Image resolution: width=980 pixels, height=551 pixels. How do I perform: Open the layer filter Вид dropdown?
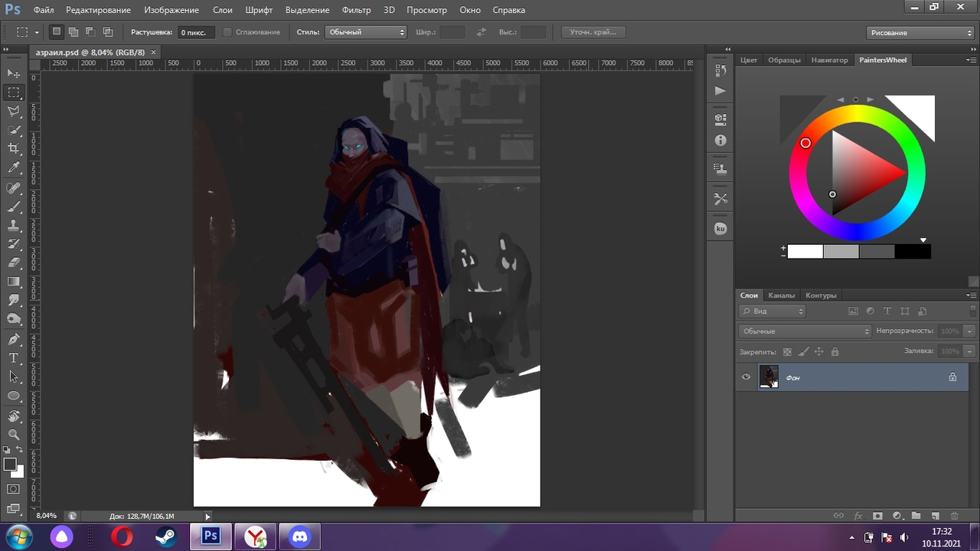coord(773,311)
